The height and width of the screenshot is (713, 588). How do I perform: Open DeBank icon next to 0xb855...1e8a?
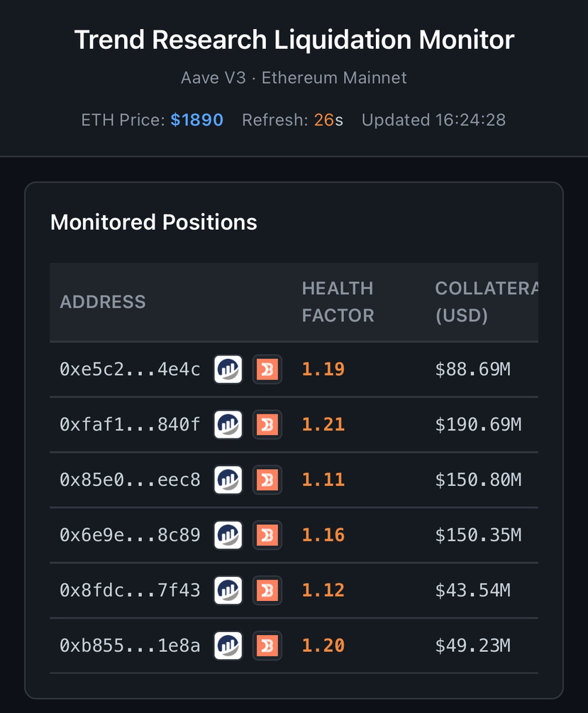pyautogui.click(x=267, y=646)
